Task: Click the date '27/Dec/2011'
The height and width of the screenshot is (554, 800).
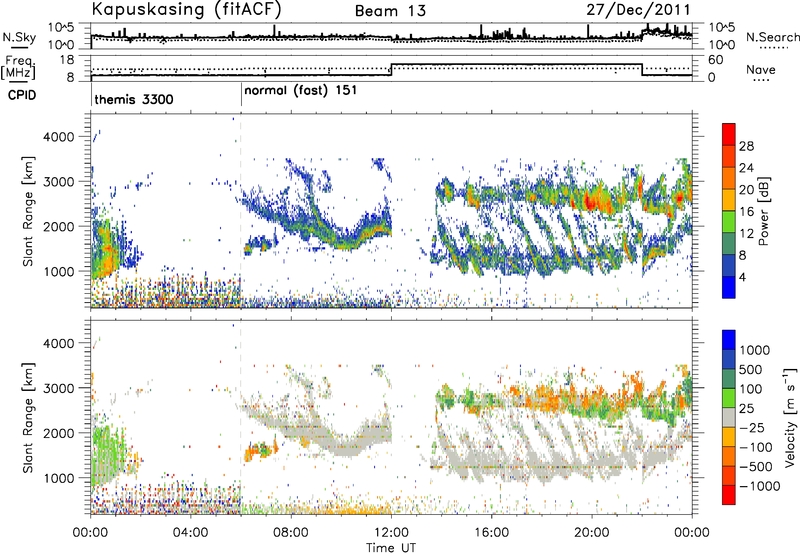Action: pos(638,10)
